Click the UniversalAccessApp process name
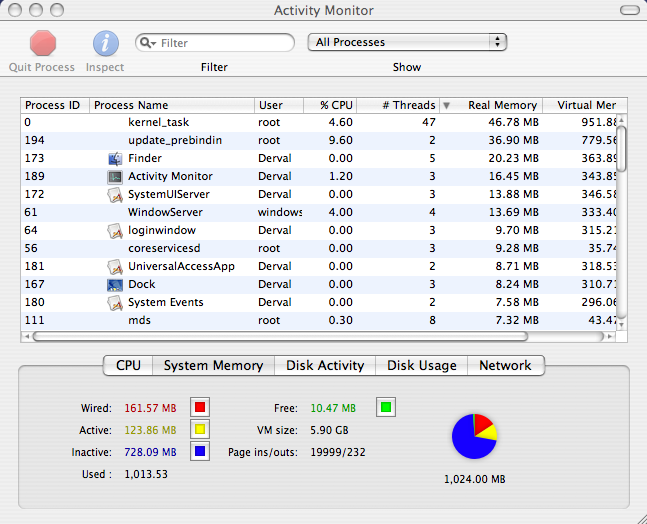647x524 pixels. point(181,267)
